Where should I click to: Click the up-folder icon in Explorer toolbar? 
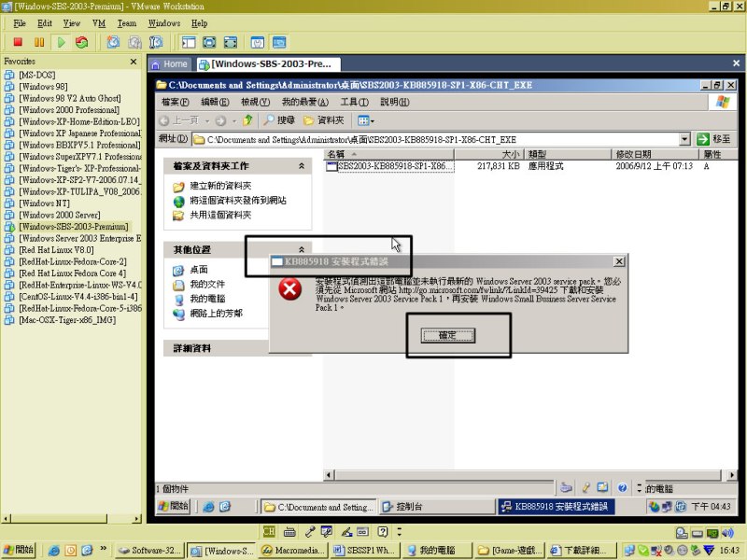click(x=247, y=120)
